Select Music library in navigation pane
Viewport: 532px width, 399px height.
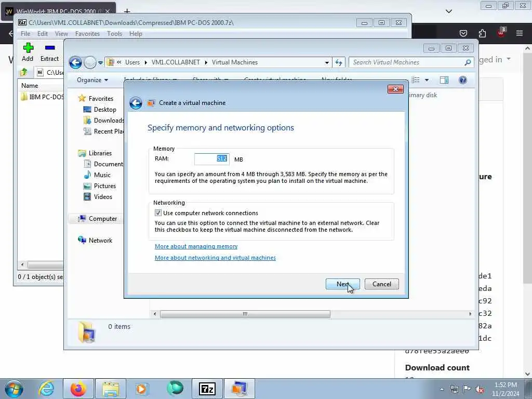pyautogui.click(x=102, y=175)
